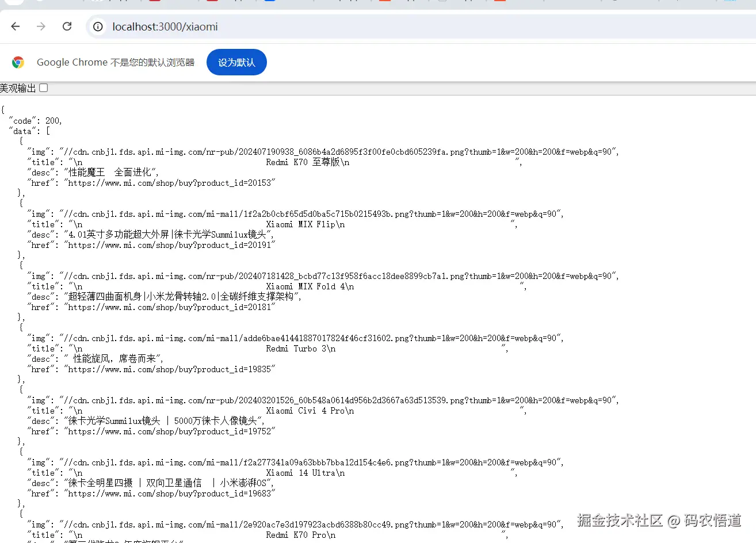Click the Google Chrome logo in infobar
The width and height of the screenshot is (756, 543).
pyautogui.click(x=18, y=62)
